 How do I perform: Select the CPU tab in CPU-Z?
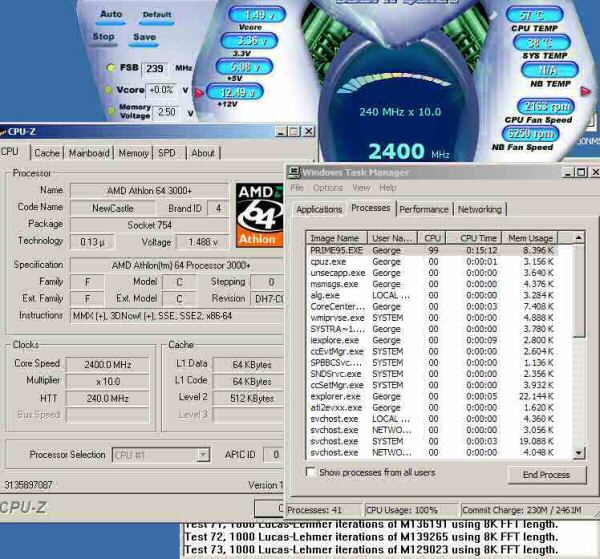[11, 152]
